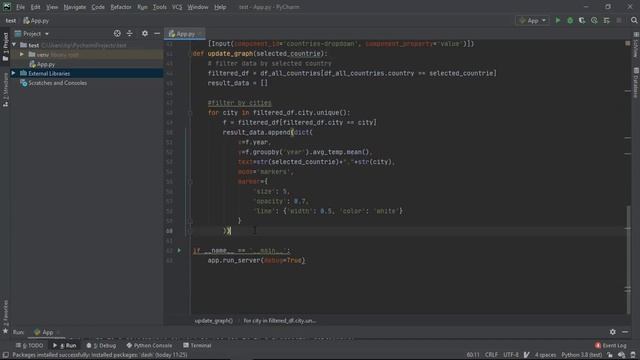
Task: Run the App configuration with green play button
Action: coord(558,20)
